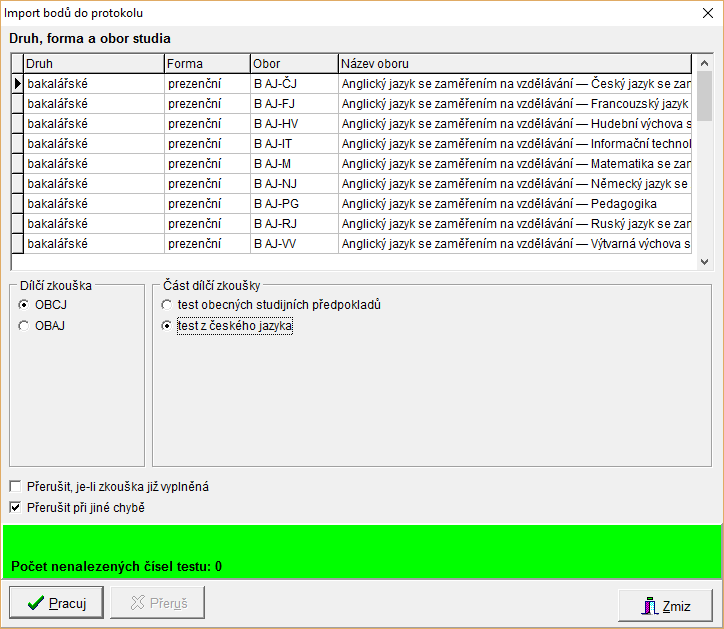Click the Forma column header
Screen dimensions: 724x629
[x=207, y=64]
